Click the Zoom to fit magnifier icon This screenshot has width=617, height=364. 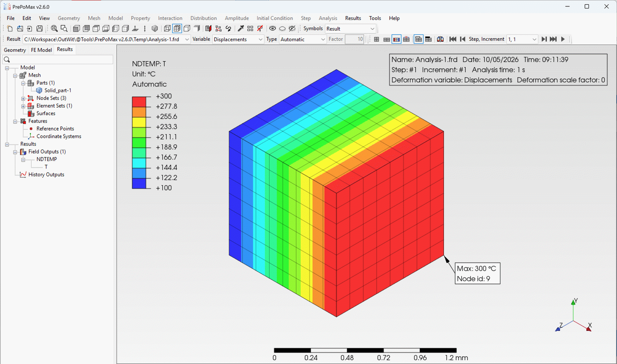pyautogui.click(x=54, y=28)
